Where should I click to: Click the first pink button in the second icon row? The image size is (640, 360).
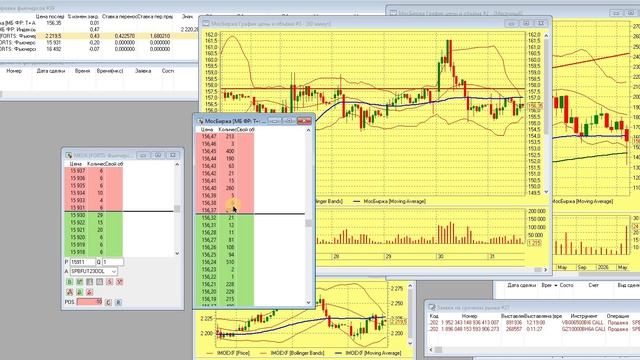click(x=69, y=292)
